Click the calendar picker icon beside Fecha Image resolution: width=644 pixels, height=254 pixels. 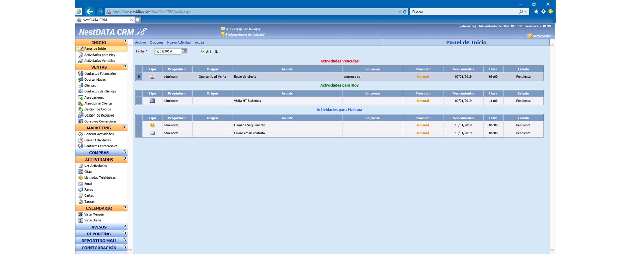(184, 51)
